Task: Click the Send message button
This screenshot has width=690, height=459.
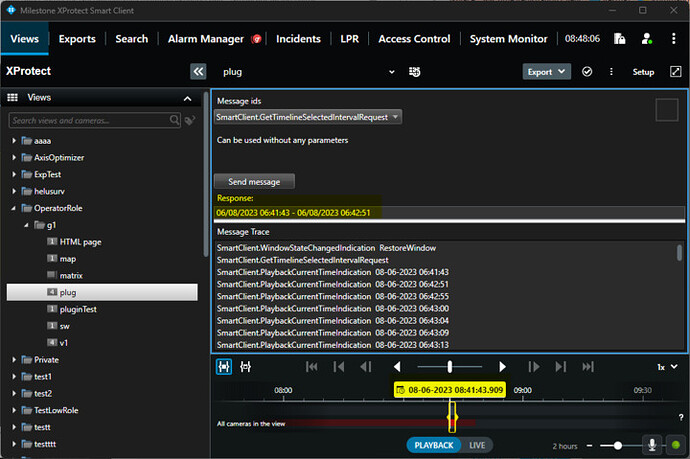Action: pyautogui.click(x=254, y=181)
